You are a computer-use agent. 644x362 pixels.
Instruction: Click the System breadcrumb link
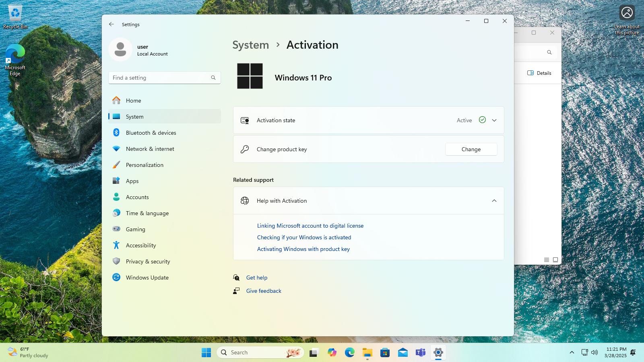250,45
